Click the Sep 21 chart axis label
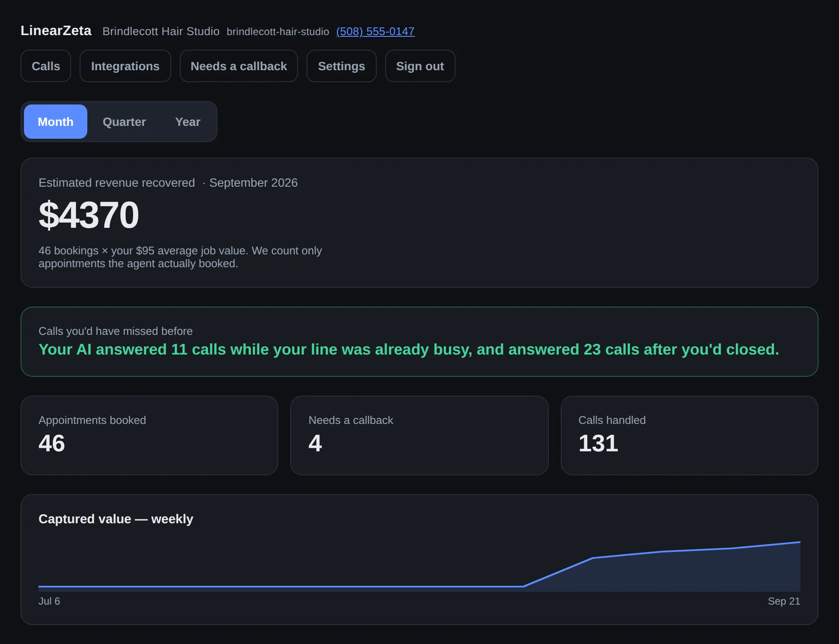 coord(784,601)
